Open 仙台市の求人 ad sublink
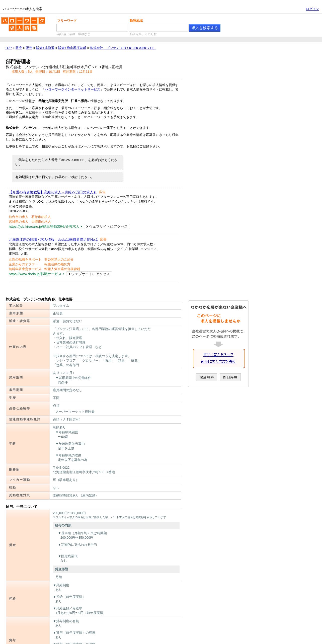 pos(19,217)
